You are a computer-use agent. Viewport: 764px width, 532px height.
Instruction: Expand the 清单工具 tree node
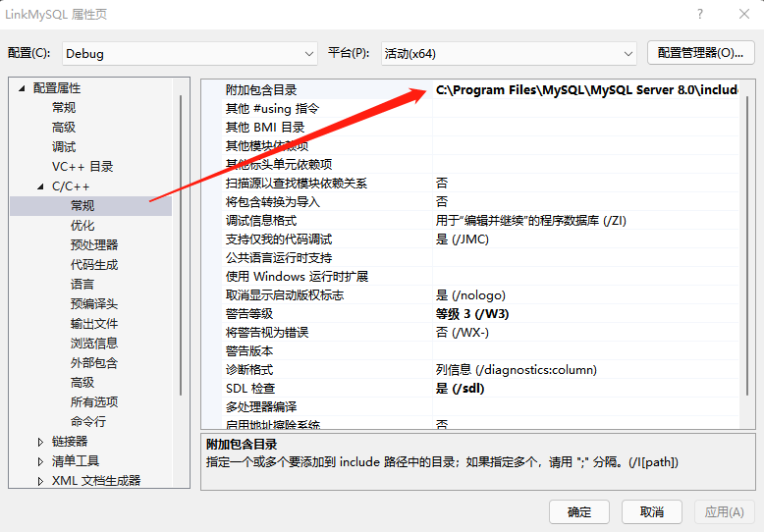click(x=40, y=461)
